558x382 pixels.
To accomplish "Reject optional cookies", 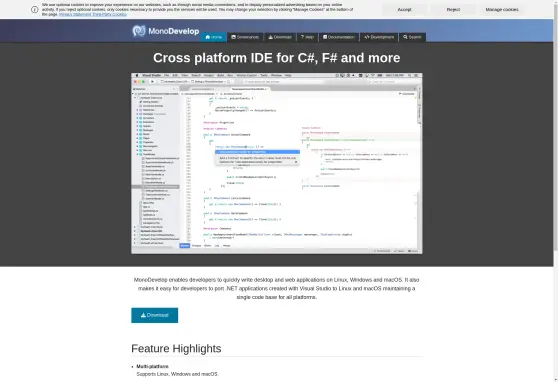I will tap(453, 10).
